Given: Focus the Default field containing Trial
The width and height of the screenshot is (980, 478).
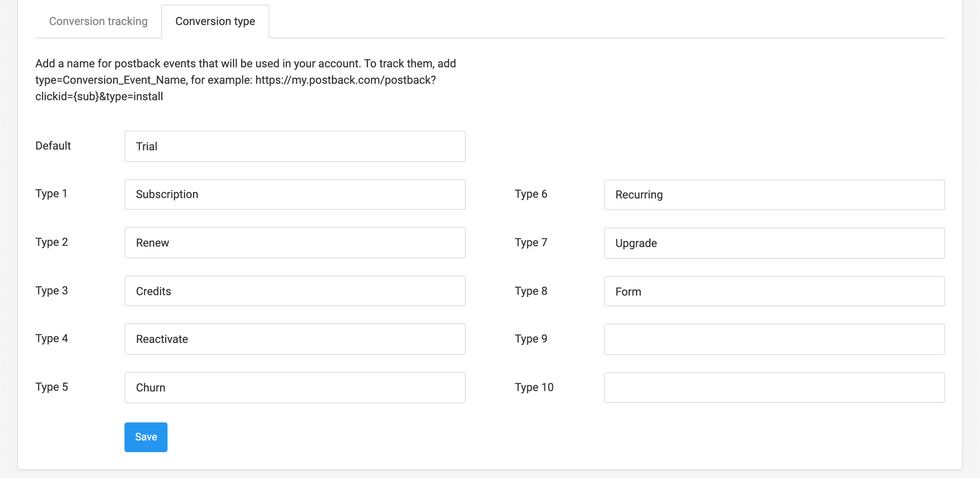Looking at the screenshot, I should point(295,146).
